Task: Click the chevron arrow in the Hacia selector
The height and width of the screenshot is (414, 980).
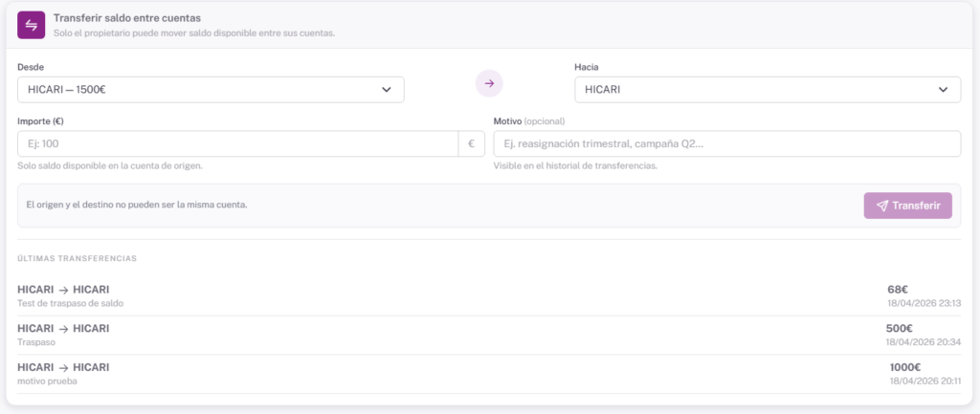Action: (x=943, y=90)
